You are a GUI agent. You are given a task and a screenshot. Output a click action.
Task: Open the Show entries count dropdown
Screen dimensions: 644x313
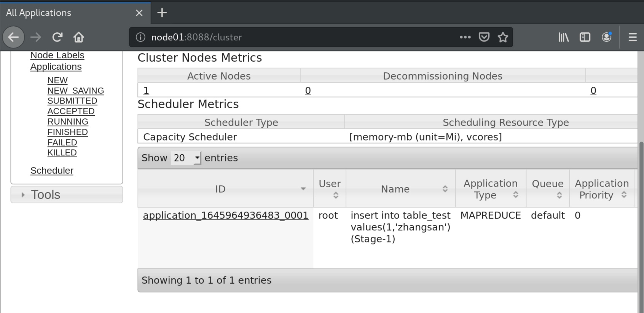[x=186, y=158]
